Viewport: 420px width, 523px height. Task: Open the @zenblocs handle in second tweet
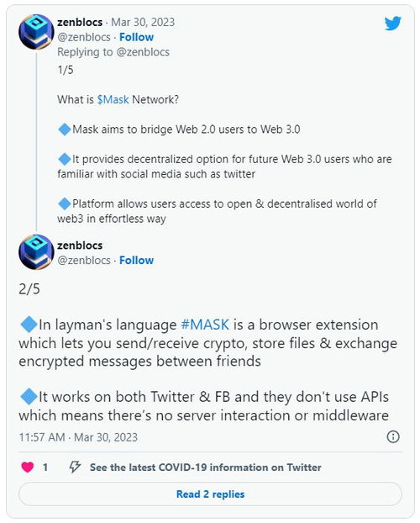(x=84, y=260)
